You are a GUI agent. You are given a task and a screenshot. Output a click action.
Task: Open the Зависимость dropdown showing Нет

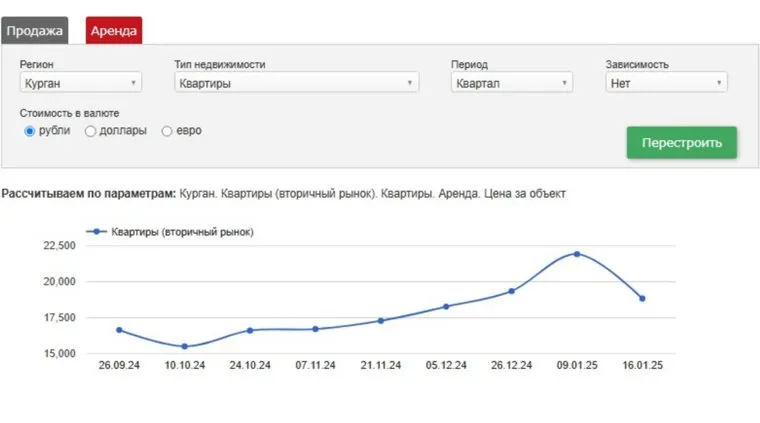pyautogui.click(x=666, y=83)
